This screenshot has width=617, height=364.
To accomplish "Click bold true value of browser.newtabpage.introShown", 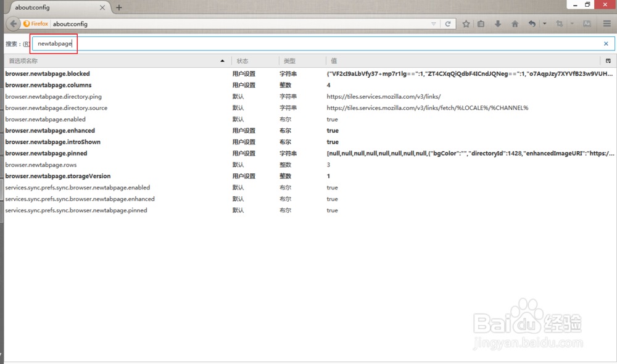I will 333,142.
